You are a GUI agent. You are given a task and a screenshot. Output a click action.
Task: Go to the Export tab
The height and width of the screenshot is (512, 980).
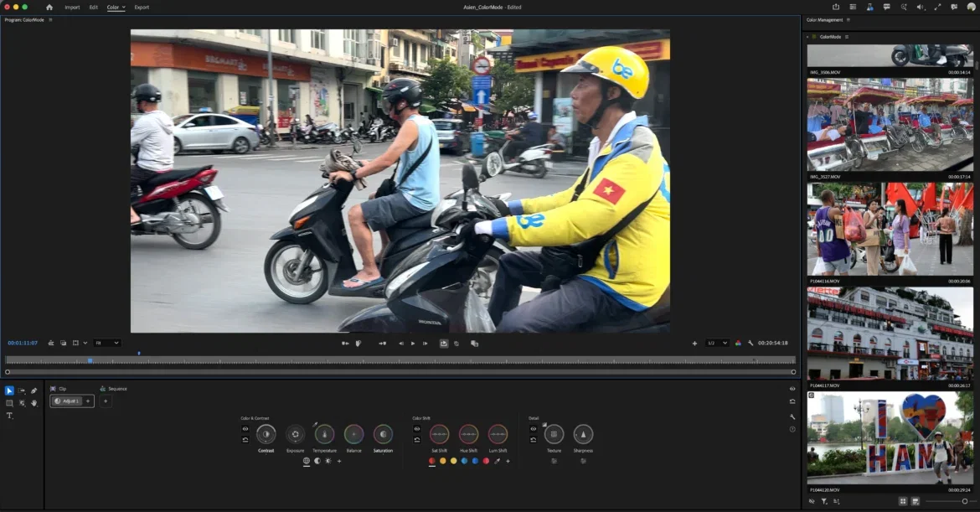coord(142,8)
